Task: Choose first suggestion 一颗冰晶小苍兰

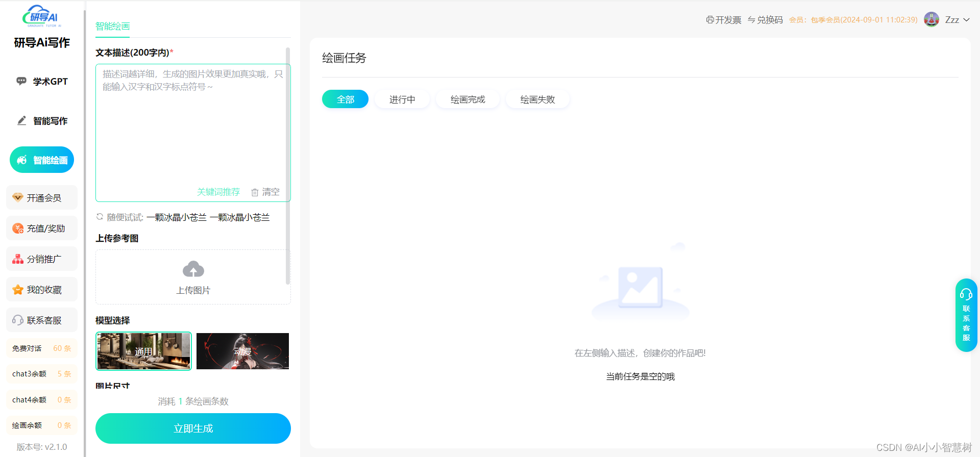Action: (x=177, y=217)
